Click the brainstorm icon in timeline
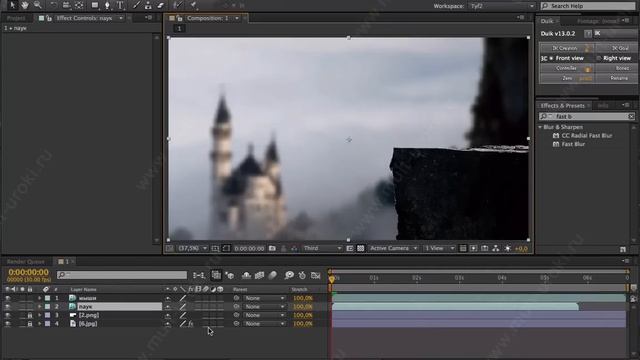 coord(289,276)
